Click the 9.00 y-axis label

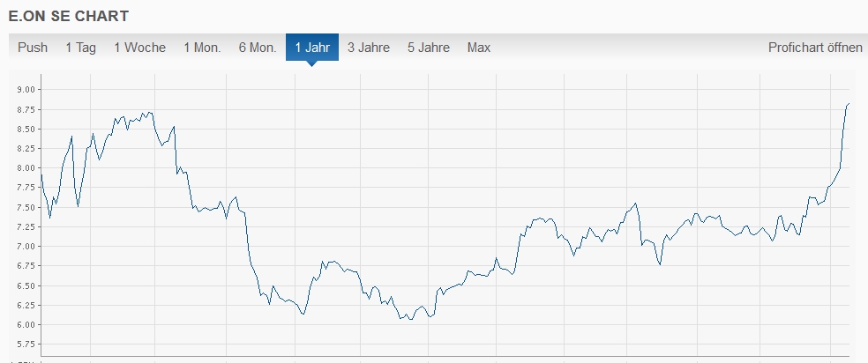pos(26,90)
